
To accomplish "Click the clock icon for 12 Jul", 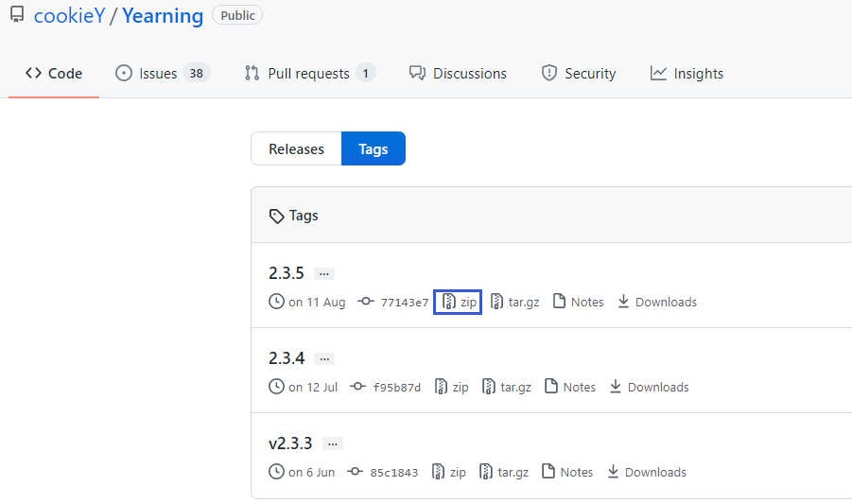I will click(276, 387).
